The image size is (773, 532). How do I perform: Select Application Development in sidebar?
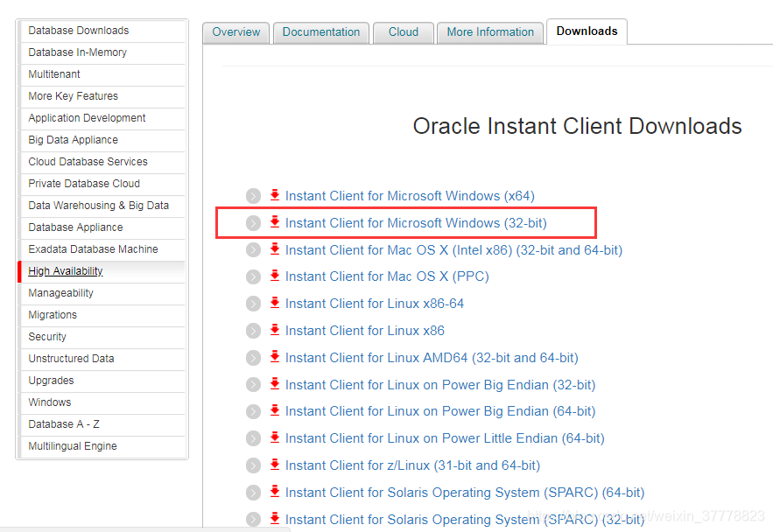(102, 118)
